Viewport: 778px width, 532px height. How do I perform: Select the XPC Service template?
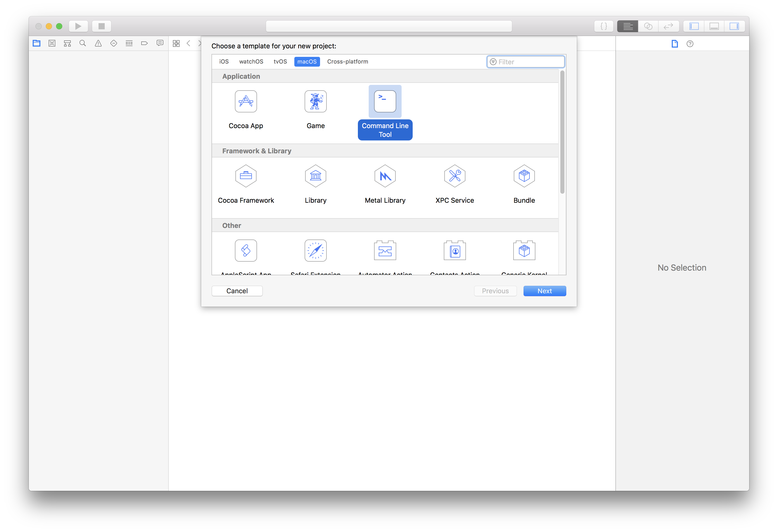point(455,176)
